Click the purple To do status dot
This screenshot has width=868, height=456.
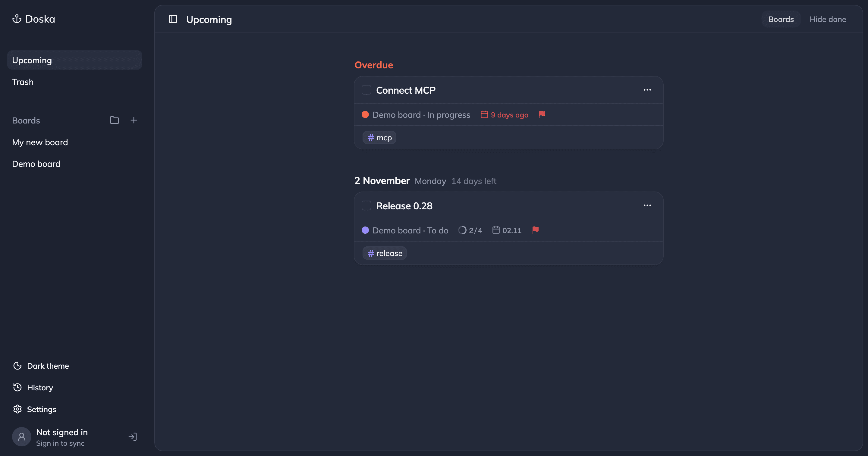pos(365,230)
